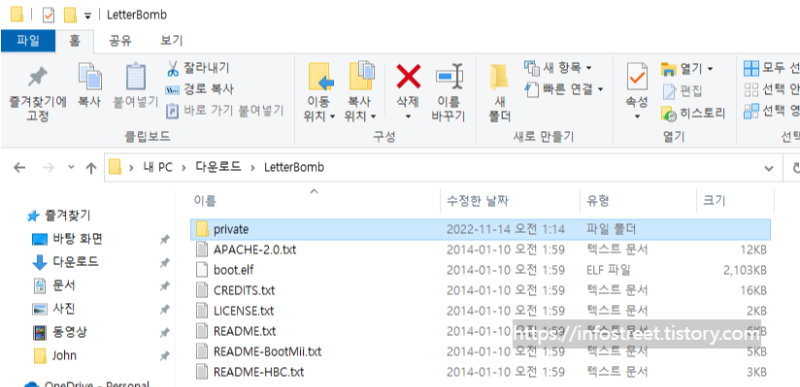800x387 pixels.
Task: Click quick access new folder icon
Action: pyautogui.click(x=70, y=15)
